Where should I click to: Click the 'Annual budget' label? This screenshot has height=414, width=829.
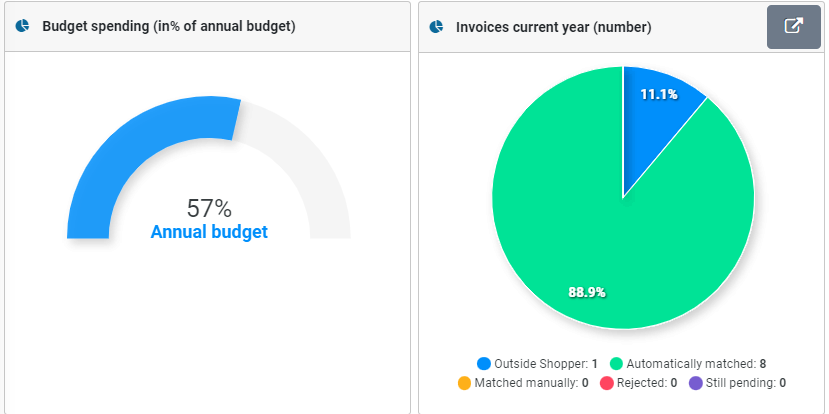click(x=209, y=232)
